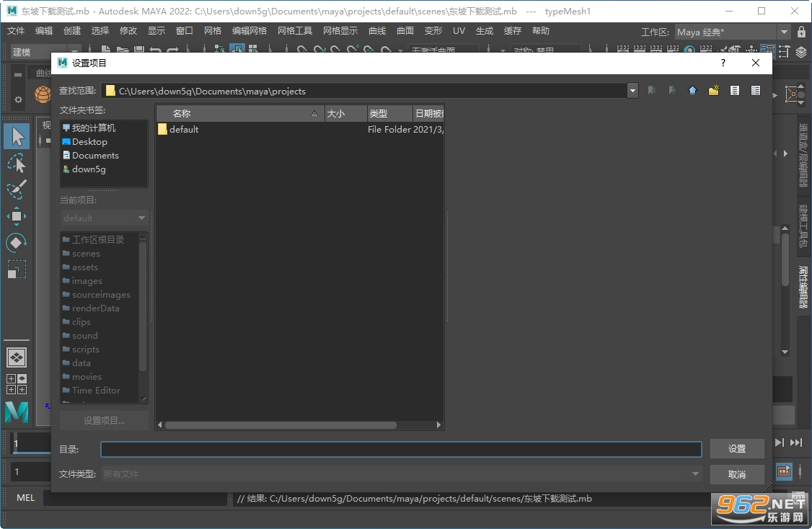This screenshot has width=812, height=529.
Task: Click the 设置项目... button
Action: [x=104, y=420]
